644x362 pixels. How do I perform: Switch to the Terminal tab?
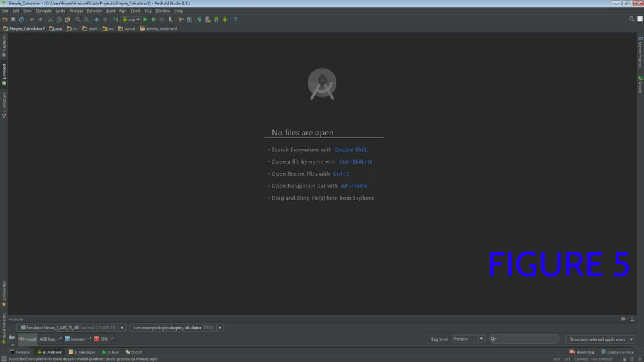20,352
